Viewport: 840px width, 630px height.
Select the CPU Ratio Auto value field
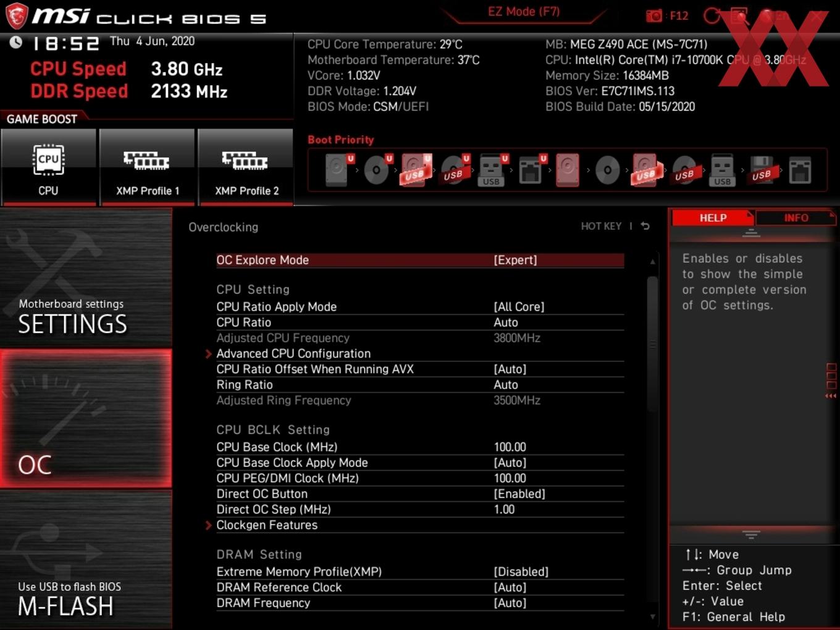coord(506,322)
